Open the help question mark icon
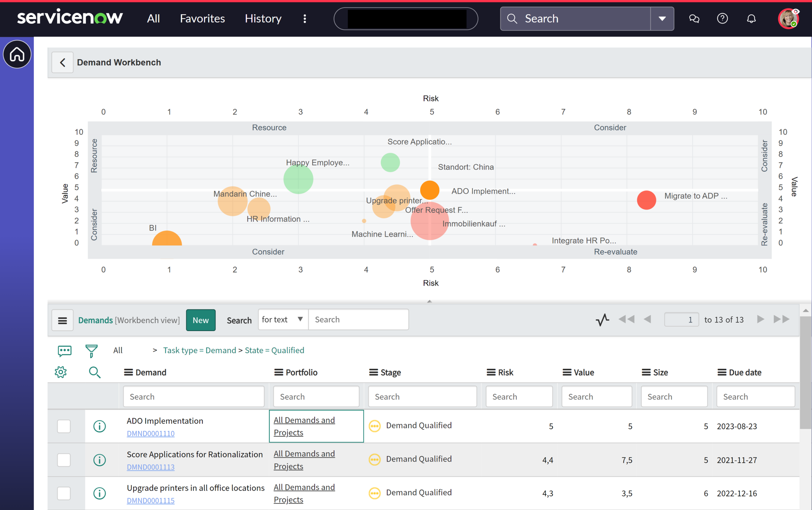 click(722, 18)
